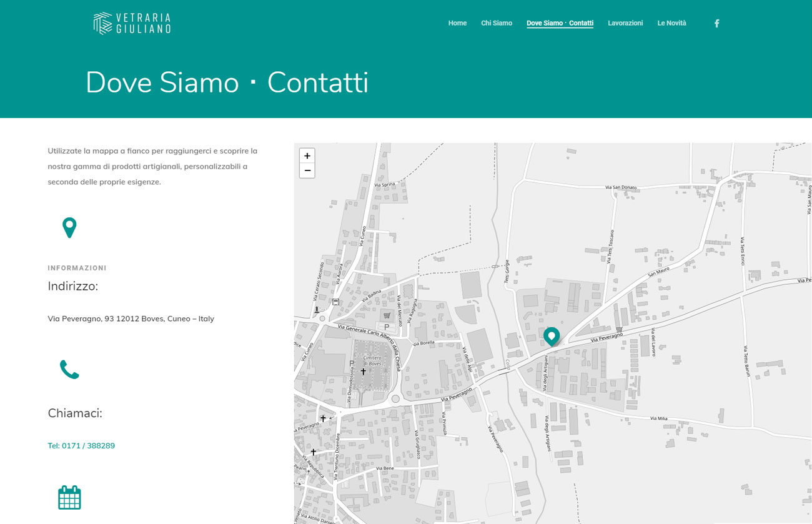Click the location pin icon above Informazioni
Screen dimensions: 812x524
(69, 227)
